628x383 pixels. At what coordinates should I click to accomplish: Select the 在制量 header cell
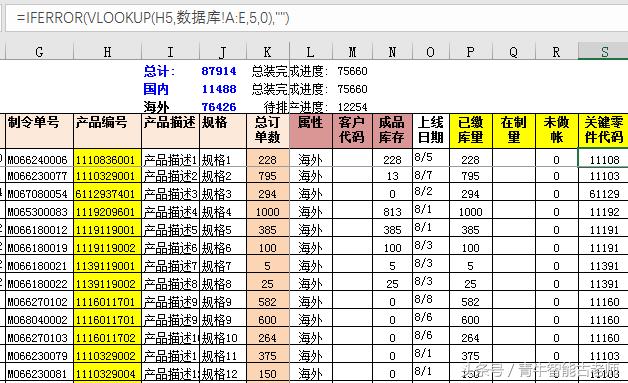(513, 131)
